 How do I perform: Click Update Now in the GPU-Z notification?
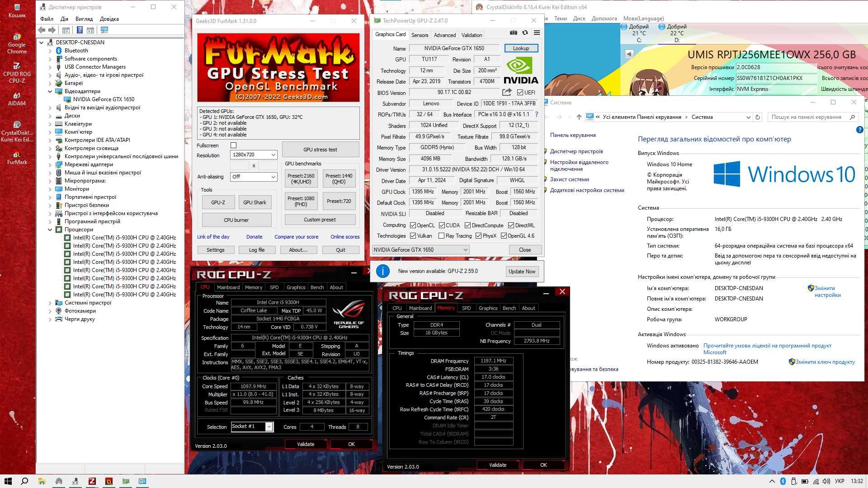click(522, 272)
